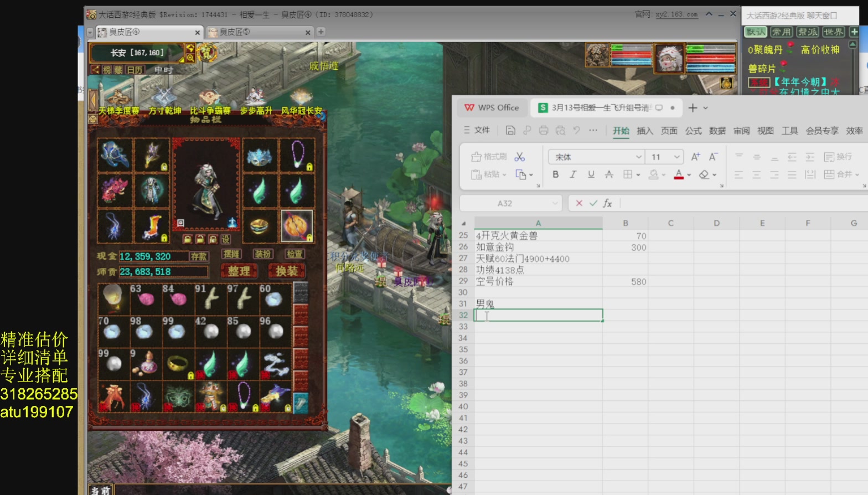Click the Undo arrow in WPS

[x=576, y=130]
